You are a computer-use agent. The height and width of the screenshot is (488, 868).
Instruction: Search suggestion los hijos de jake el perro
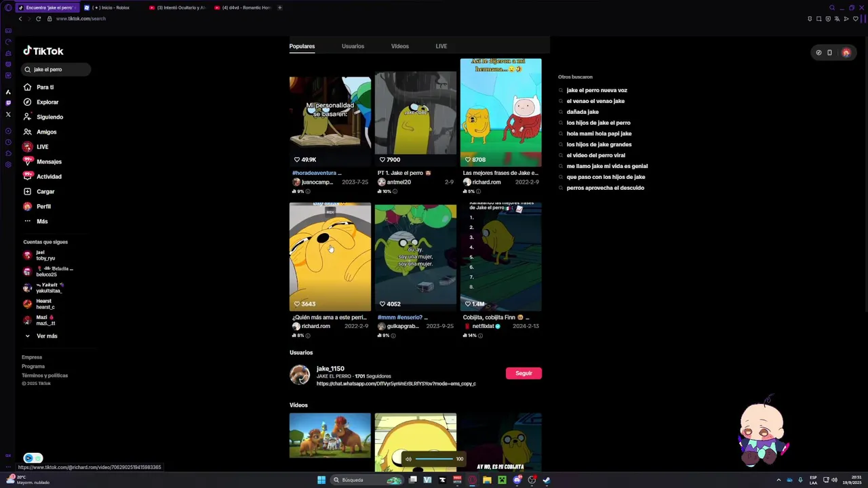click(598, 123)
